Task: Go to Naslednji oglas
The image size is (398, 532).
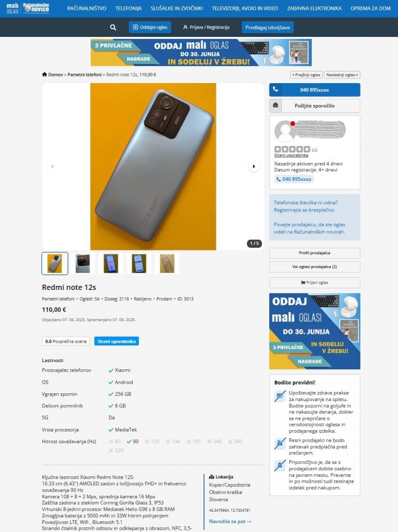Action: [342, 75]
